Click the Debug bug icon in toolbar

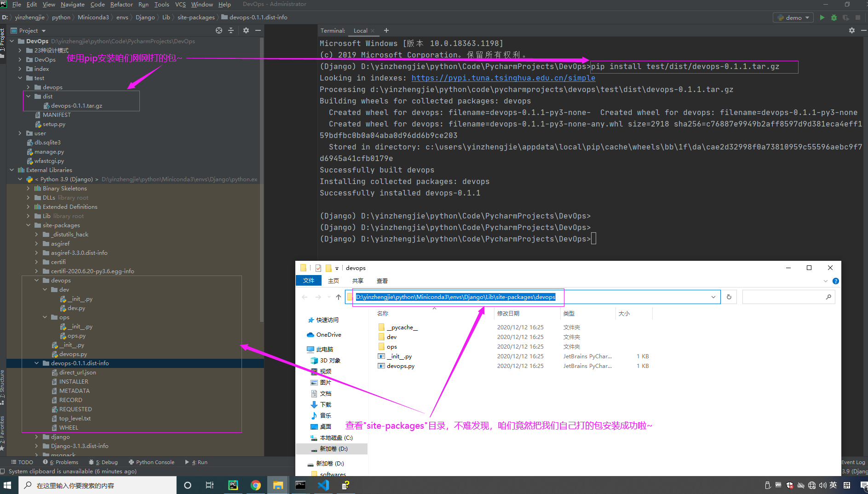(x=834, y=17)
